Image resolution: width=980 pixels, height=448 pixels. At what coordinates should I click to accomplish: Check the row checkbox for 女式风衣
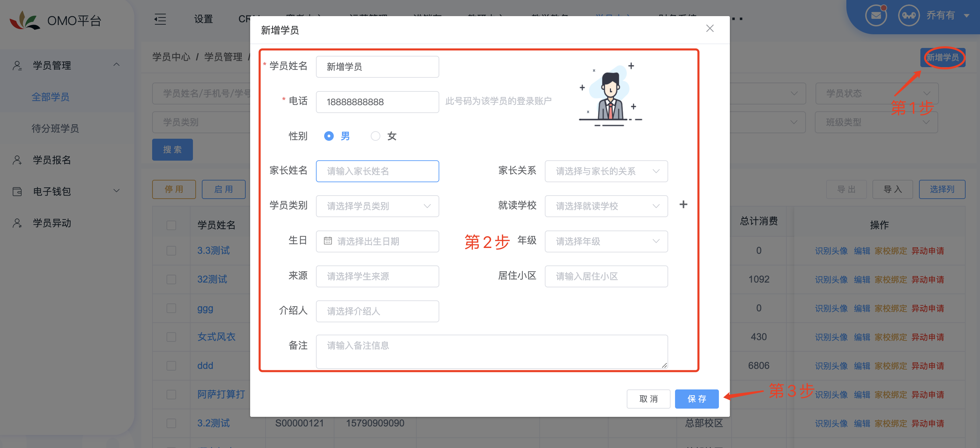[x=171, y=337]
